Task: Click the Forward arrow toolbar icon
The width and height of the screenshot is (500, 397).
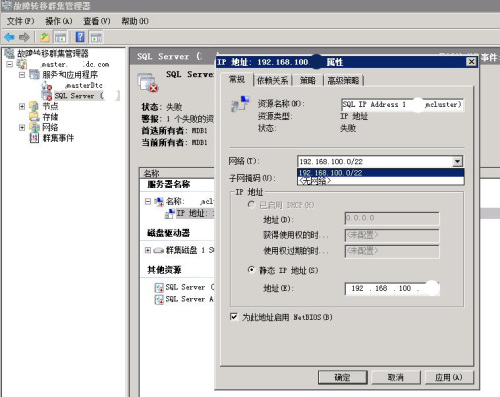Action: click(24, 37)
